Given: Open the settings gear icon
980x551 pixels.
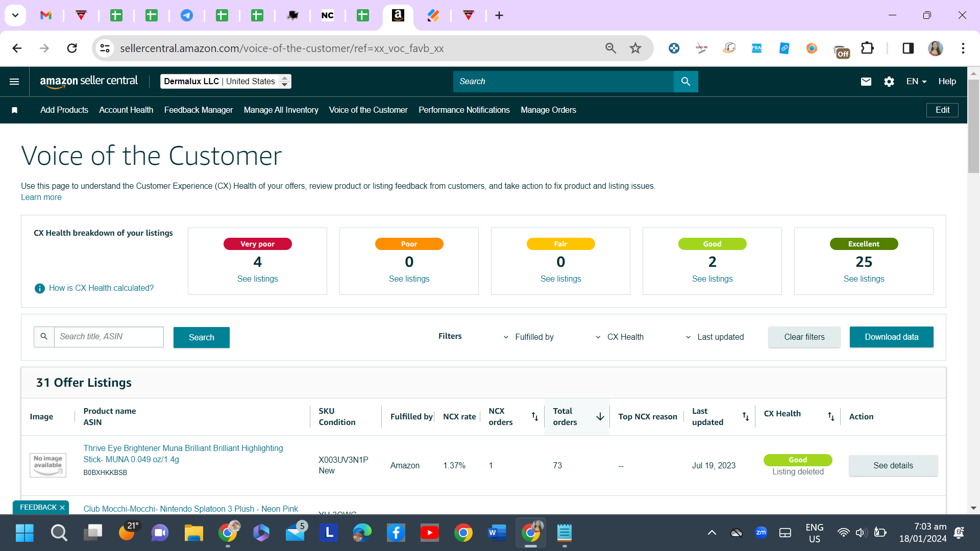Looking at the screenshot, I should pos(889,82).
